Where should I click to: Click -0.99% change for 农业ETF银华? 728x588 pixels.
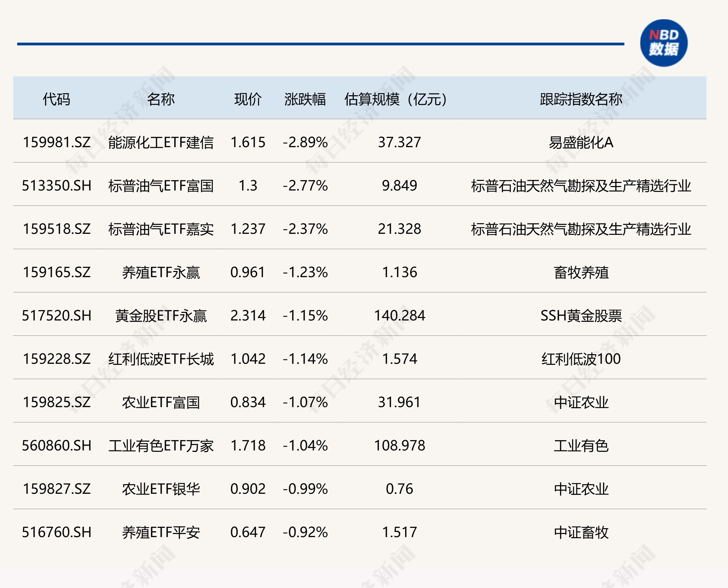pos(305,489)
